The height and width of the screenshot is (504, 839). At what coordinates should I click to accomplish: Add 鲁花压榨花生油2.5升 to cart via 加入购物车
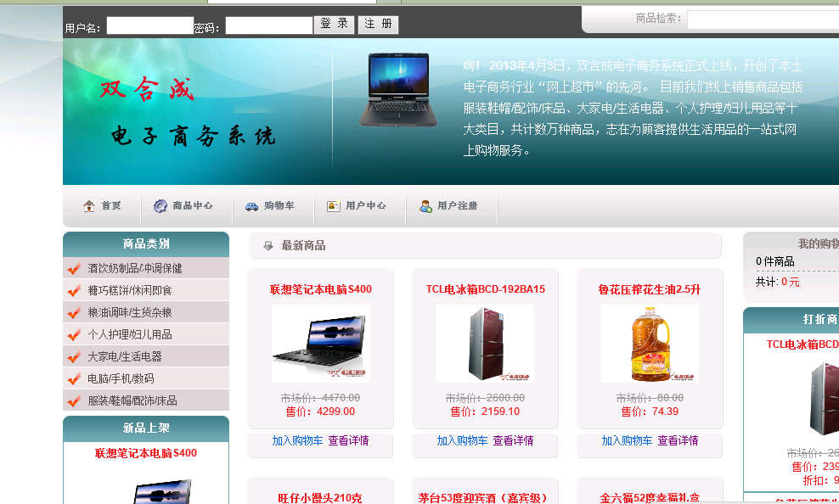click(x=627, y=440)
